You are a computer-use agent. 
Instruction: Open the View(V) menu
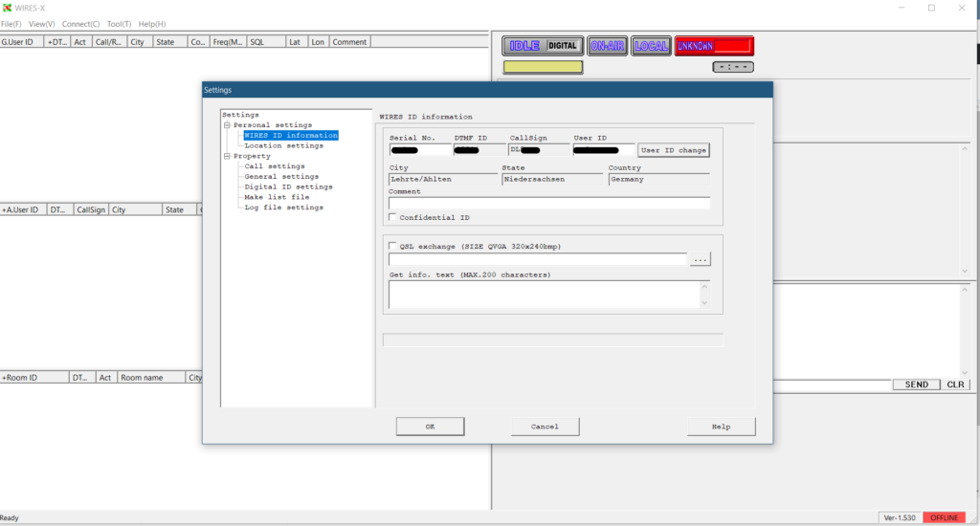[x=41, y=24]
